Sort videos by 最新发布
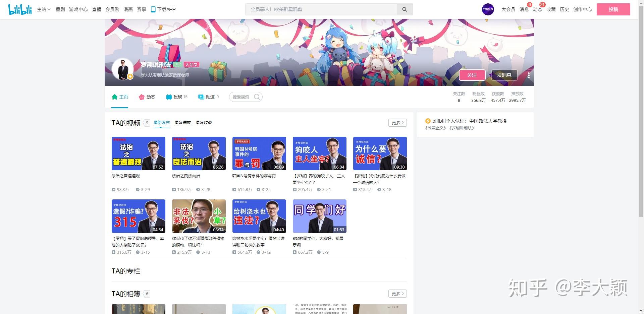This screenshot has width=644, height=314. pos(162,123)
